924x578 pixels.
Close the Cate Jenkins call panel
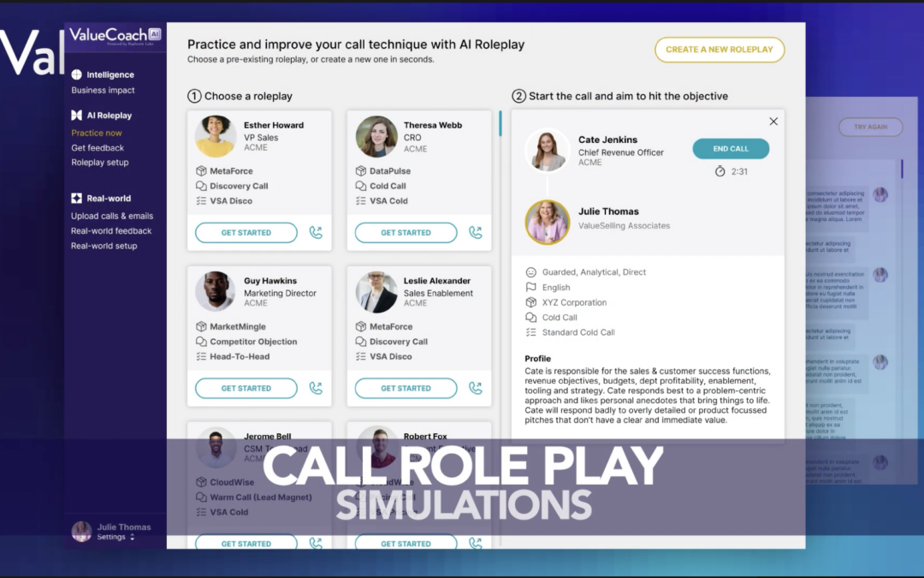point(773,121)
